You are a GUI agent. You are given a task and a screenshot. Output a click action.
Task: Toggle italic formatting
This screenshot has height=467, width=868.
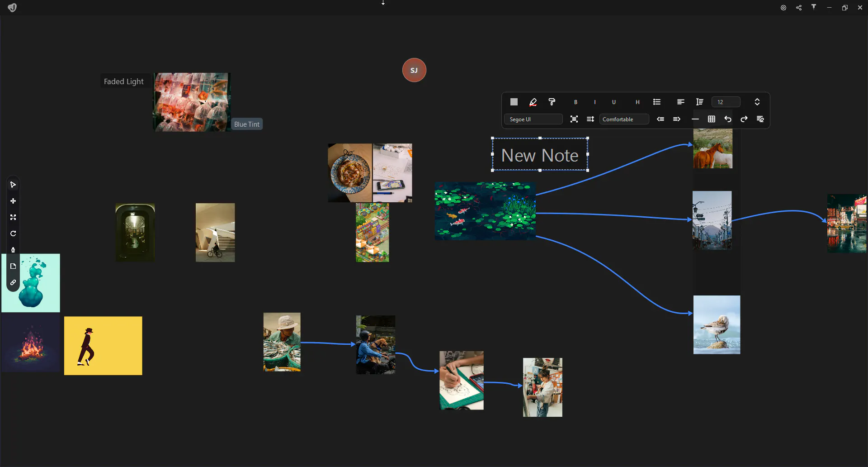594,102
